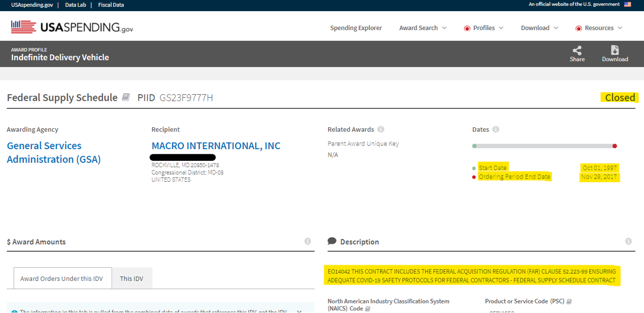The height and width of the screenshot is (313, 644).
Task: Show the Related Awards info tooltip
Action: point(381,129)
